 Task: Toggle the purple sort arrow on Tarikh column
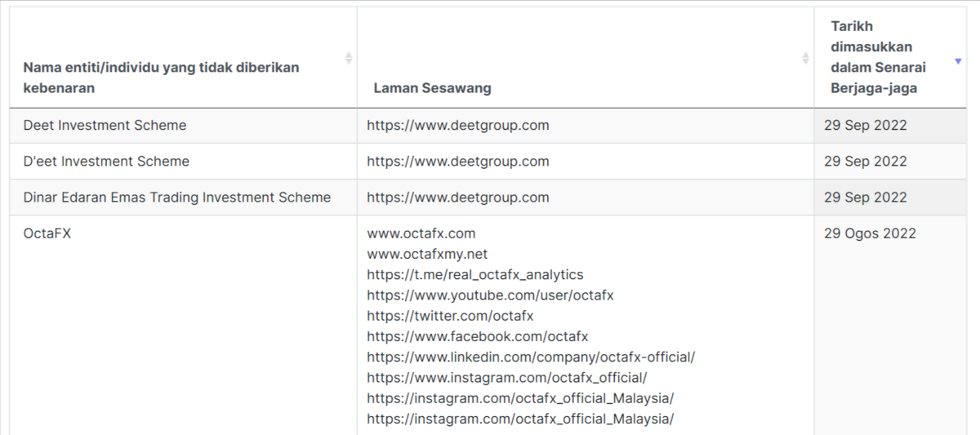[x=958, y=61]
